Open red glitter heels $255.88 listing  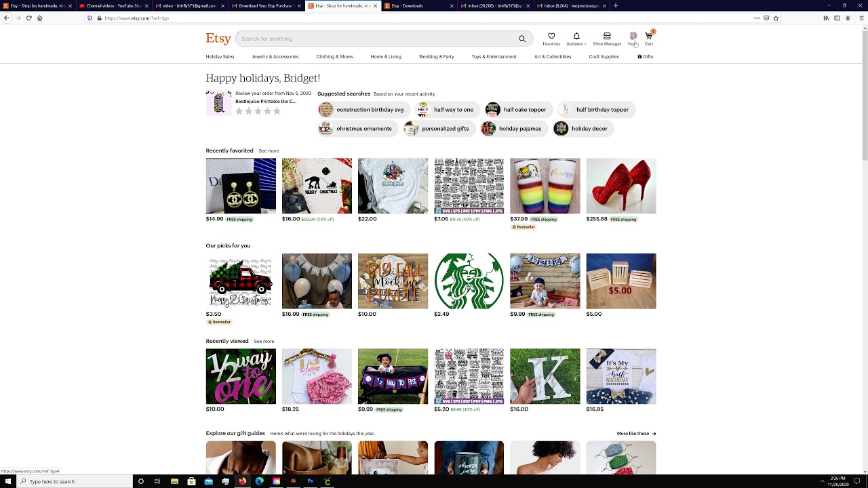[x=620, y=186]
